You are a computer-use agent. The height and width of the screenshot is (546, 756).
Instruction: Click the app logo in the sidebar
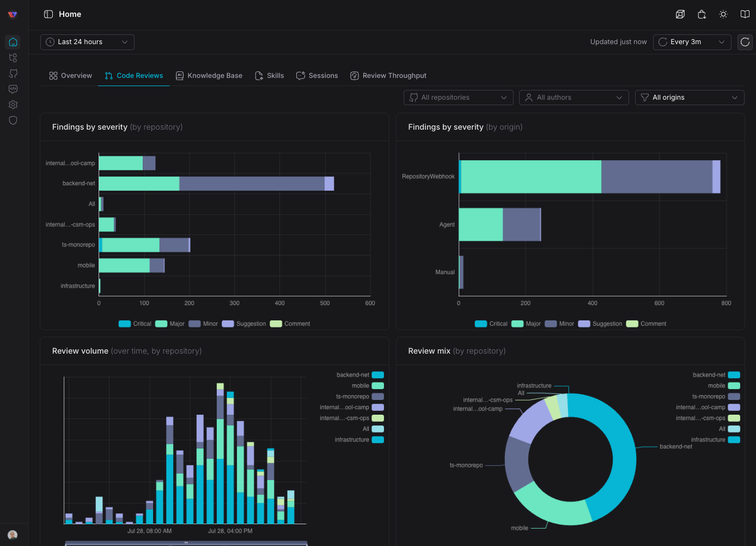click(13, 15)
